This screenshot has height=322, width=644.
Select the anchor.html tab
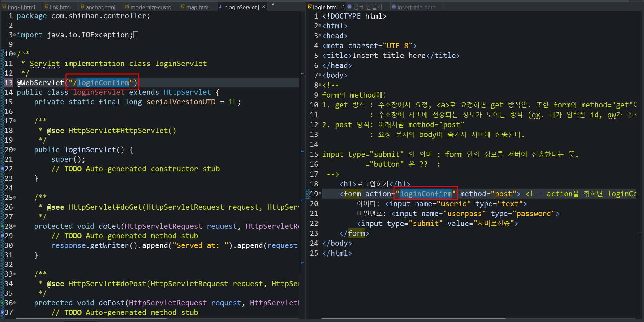98,7
